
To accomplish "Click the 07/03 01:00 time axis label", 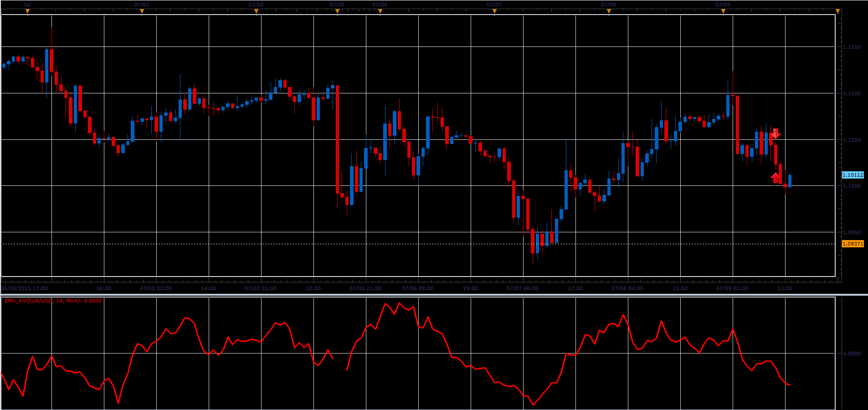I will tap(261, 288).
